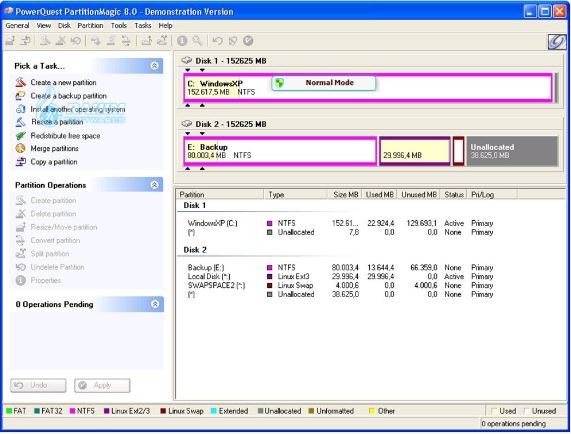The width and height of the screenshot is (571, 434).
Task: Click the Apply button at bottom left
Action: tap(102, 385)
